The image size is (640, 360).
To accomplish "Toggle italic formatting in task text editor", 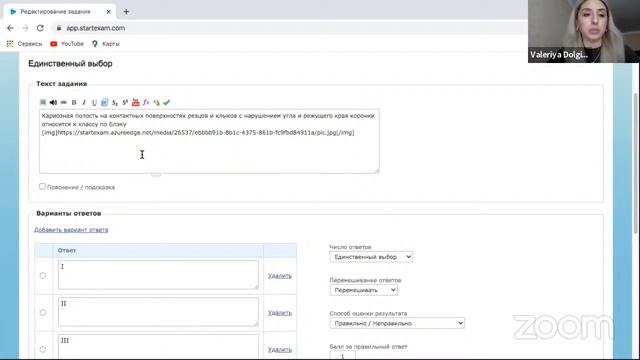I will 84,102.
